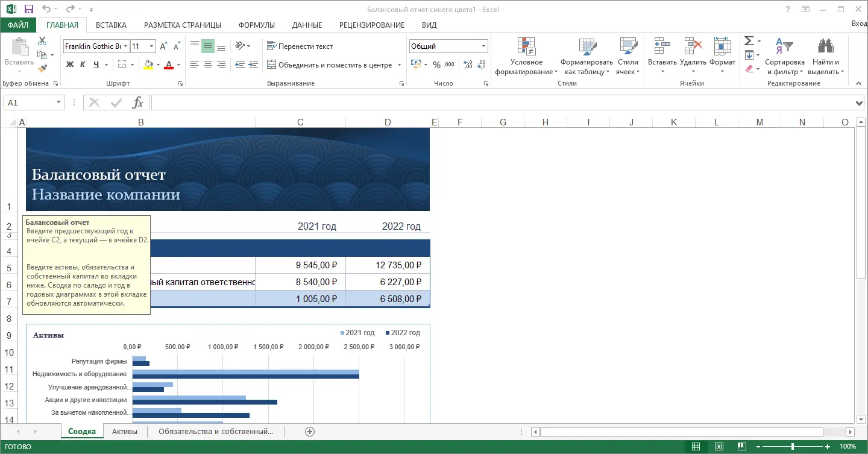Image resolution: width=868 pixels, height=454 pixels.
Task: Click the Save floppy disk icon
Action: 29,9
